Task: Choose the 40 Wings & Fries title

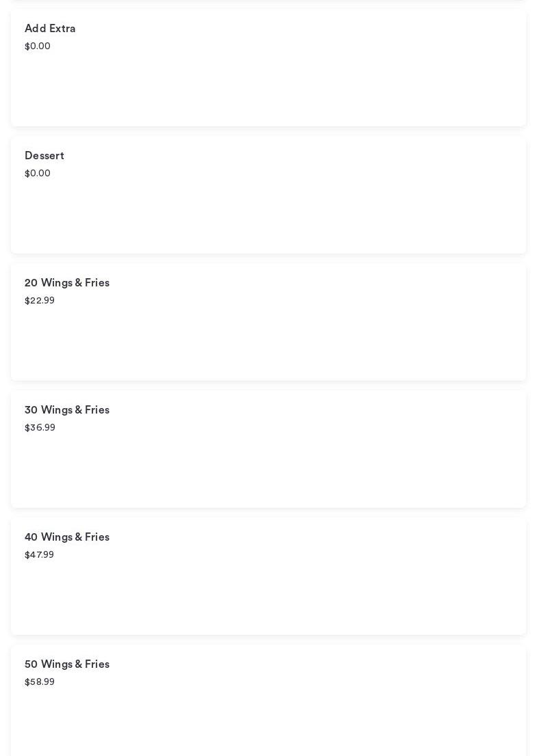Action: (67, 537)
